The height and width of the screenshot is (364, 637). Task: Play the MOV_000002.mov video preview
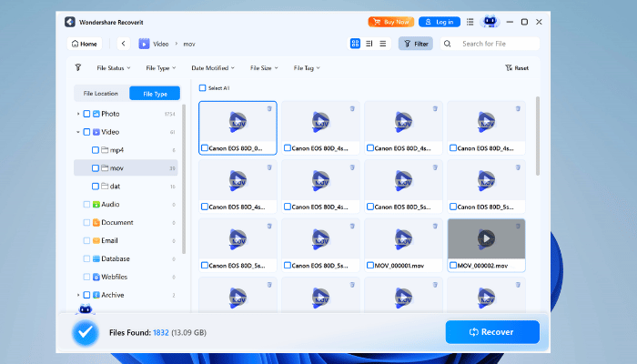click(486, 238)
